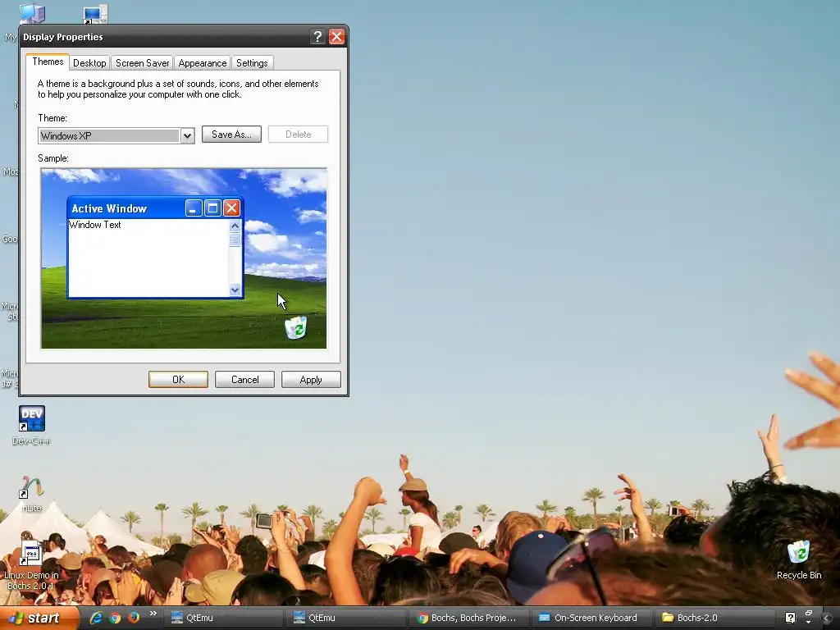Launch Google Chrome from Quick Launch
Image resolution: width=840 pixels, height=630 pixels.
tap(115, 618)
